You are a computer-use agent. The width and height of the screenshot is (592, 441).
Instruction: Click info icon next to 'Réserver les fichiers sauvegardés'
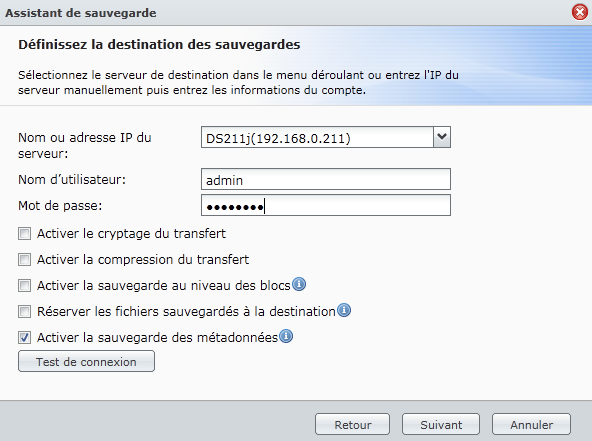pos(344,310)
